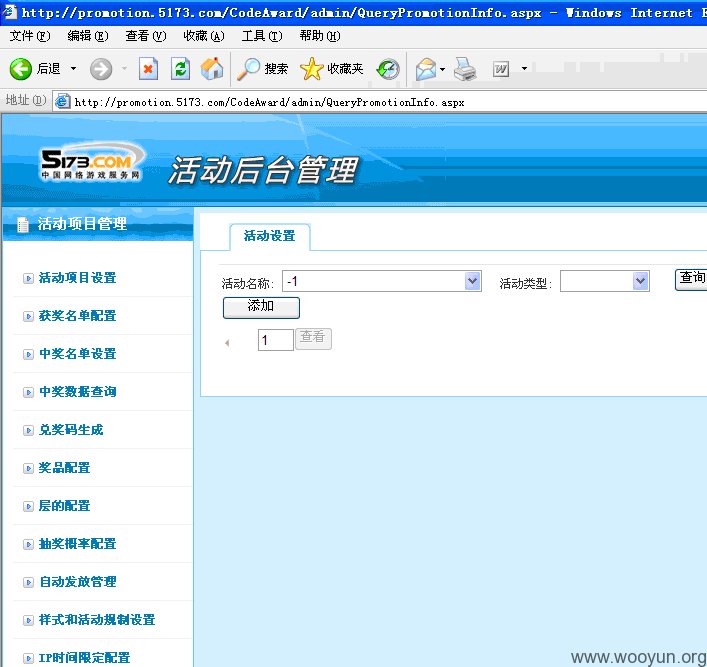Click the page number input field
Image resolution: width=707 pixels, height=667 pixels.
(x=275, y=340)
